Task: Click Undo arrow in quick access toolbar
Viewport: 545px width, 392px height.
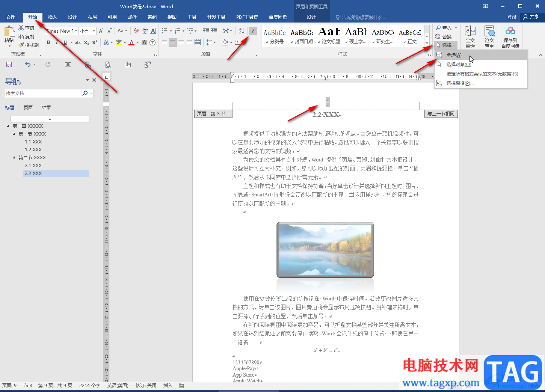Action: 27,65
